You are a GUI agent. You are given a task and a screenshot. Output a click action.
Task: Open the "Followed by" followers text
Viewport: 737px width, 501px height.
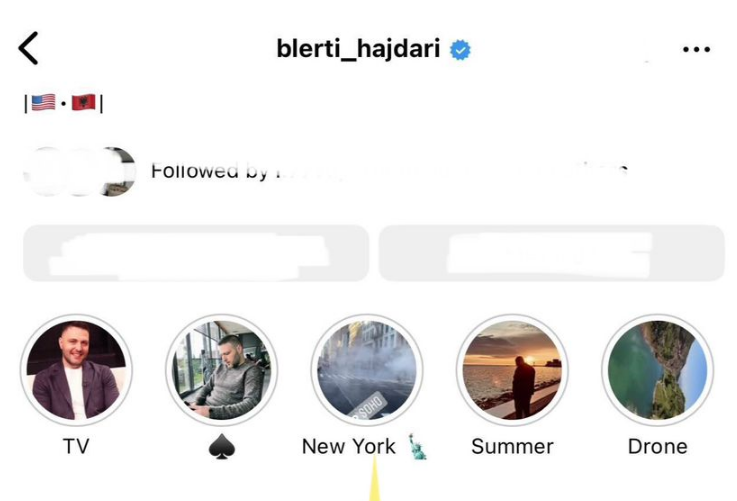[x=389, y=171]
